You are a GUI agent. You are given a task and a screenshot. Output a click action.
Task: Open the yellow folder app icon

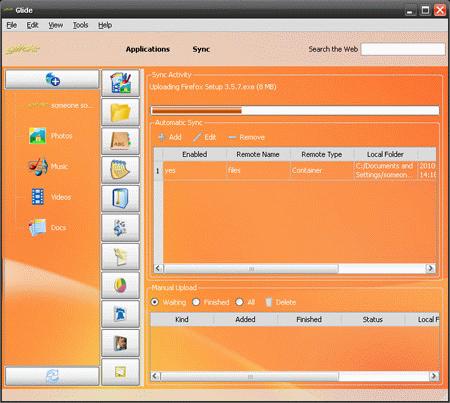click(x=120, y=112)
